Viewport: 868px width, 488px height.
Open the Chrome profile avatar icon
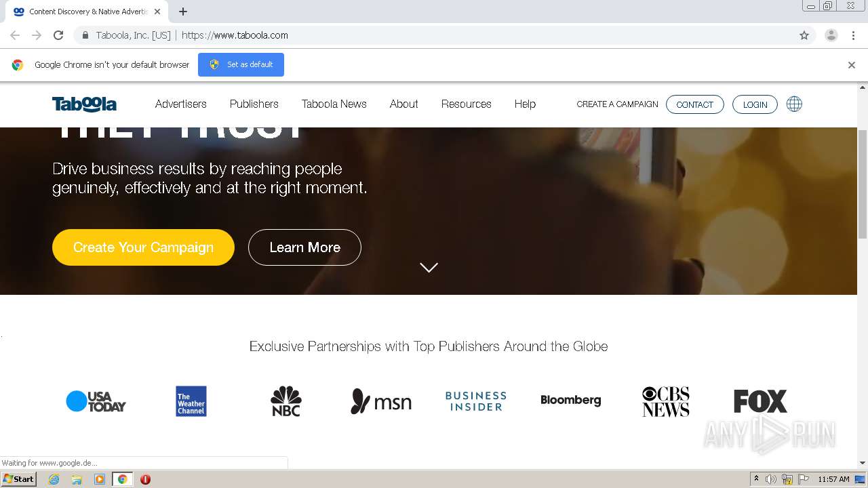click(831, 35)
